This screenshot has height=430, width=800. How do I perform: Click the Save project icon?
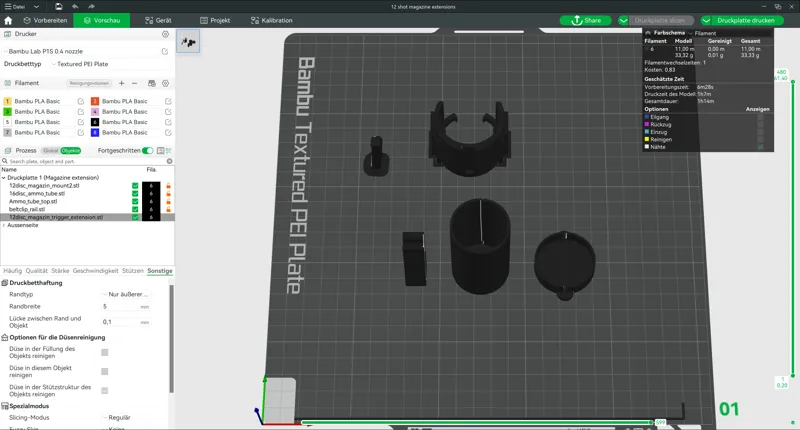(59, 7)
